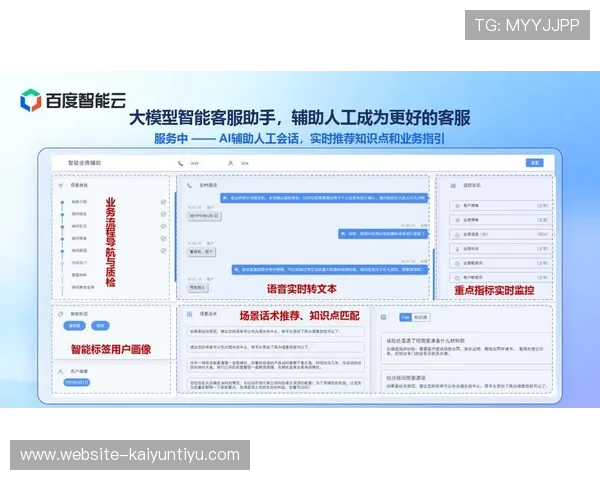Click the icon beside 场景话术 header
Image resolution: width=600 pixels, height=480 pixels.
tap(189, 314)
